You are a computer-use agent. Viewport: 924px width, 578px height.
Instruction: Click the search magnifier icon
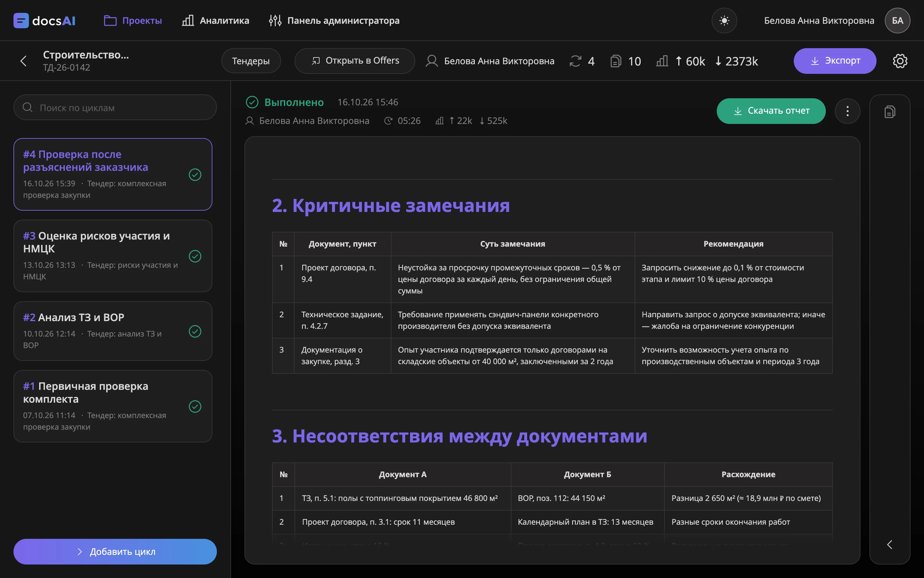[28, 108]
